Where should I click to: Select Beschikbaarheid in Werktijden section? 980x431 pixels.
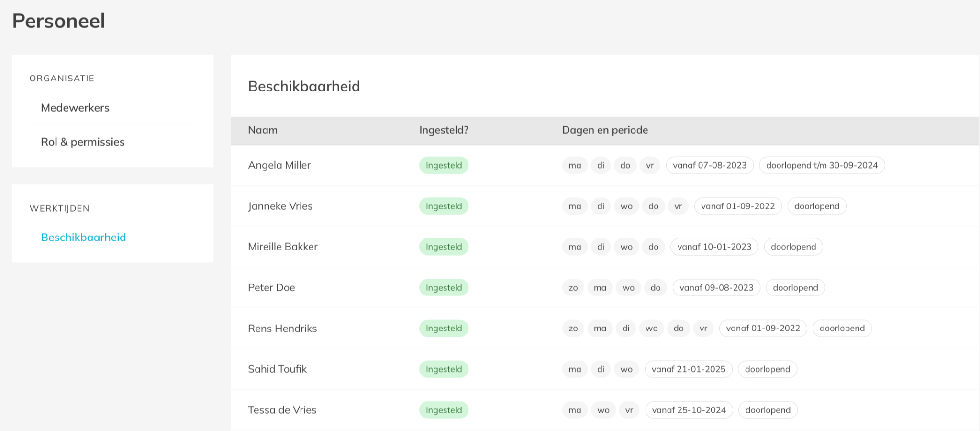tap(83, 237)
